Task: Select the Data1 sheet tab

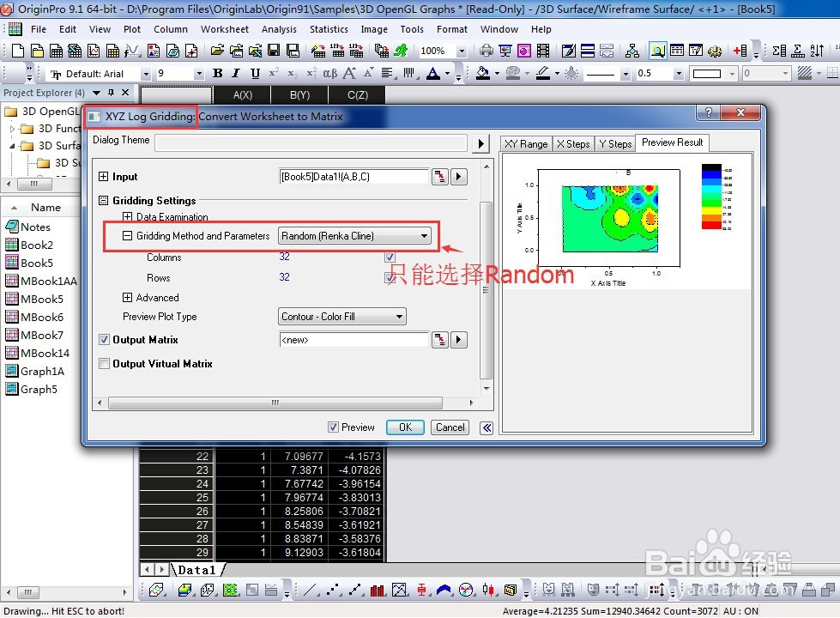Action: click(196, 570)
